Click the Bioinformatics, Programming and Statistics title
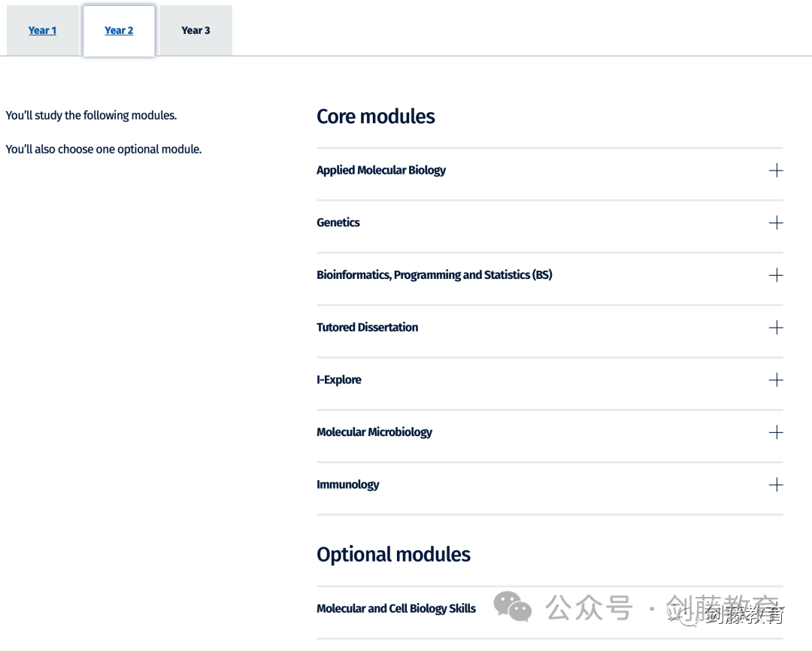The width and height of the screenshot is (812, 651). 434,275
